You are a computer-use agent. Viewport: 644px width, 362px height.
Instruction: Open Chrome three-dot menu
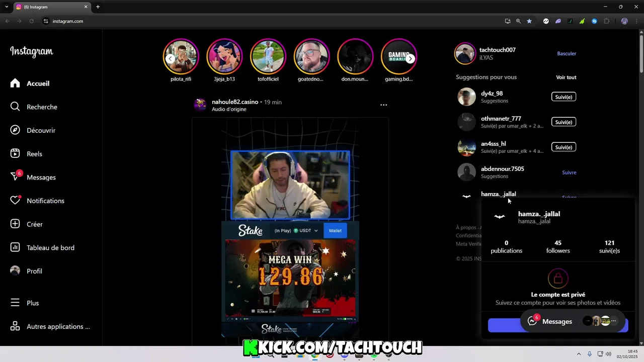pos(637,21)
